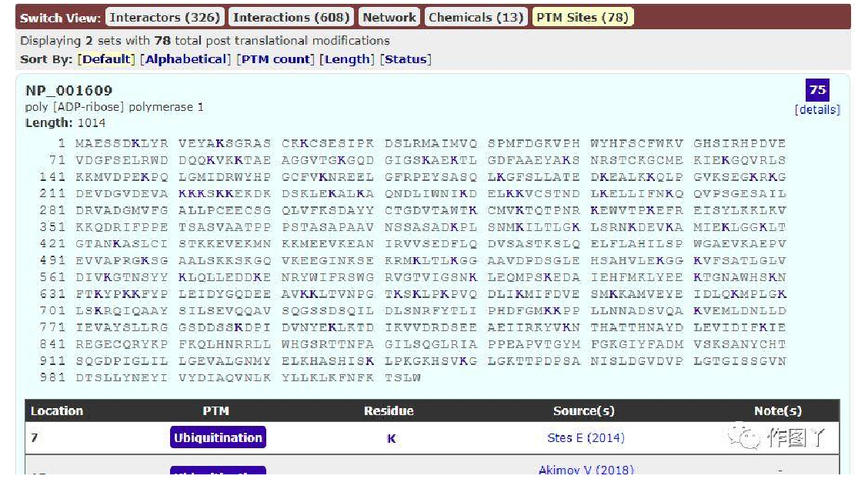
Task: Sort by PTM count
Action: (275, 59)
